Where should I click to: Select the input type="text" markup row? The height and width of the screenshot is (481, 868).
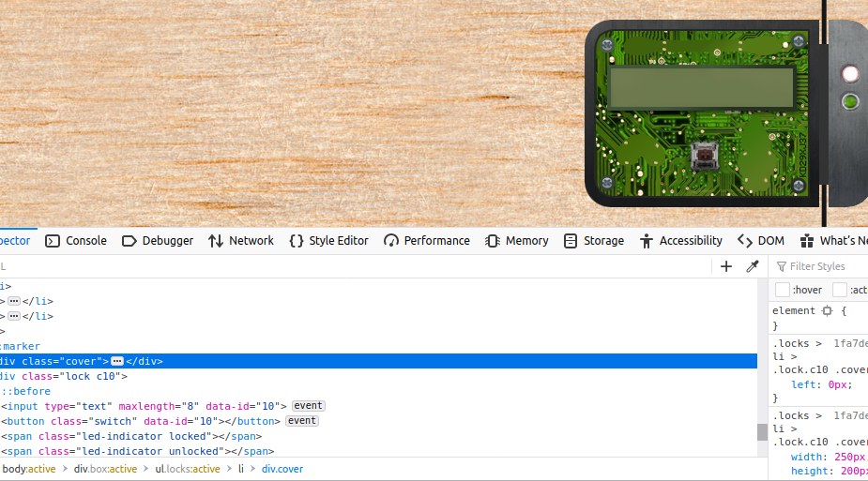(379, 406)
